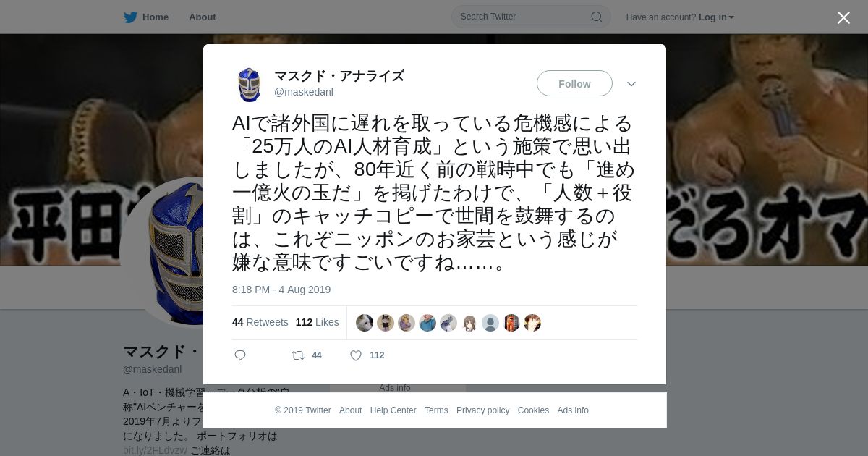Viewport: 868px width, 456px height.
Task: Click the reply speech bubble icon
Action: pos(240,355)
